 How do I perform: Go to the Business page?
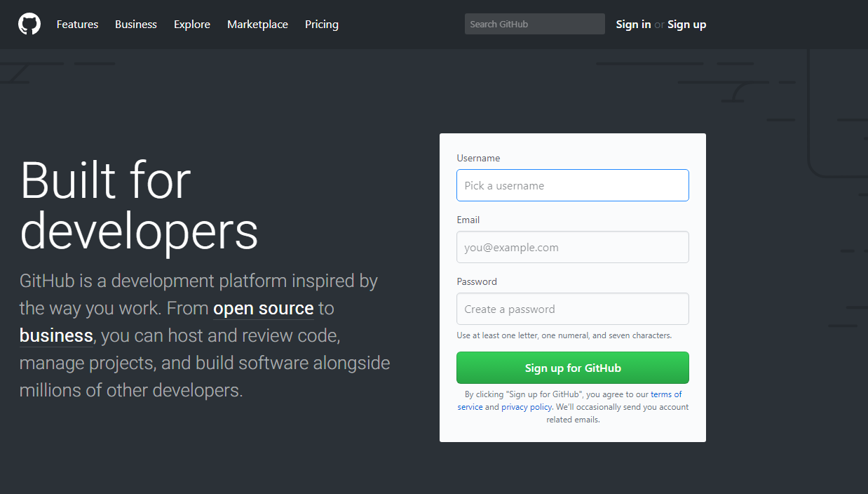136,25
